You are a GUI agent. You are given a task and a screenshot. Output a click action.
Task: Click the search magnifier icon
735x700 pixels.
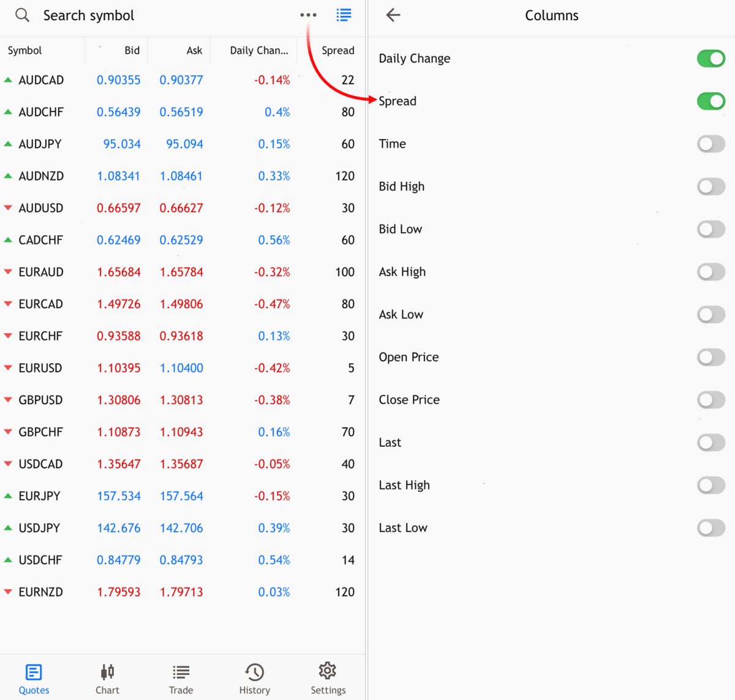[x=22, y=15]
